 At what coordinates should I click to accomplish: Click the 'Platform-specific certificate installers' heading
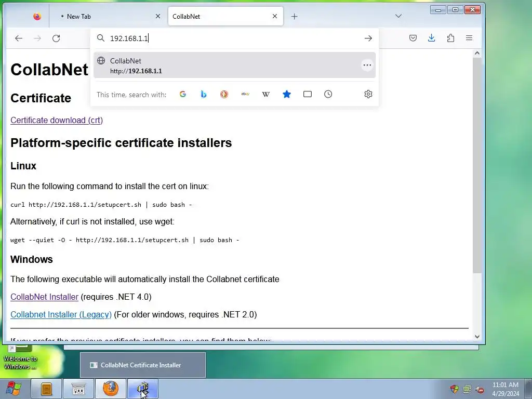[121, 143]
